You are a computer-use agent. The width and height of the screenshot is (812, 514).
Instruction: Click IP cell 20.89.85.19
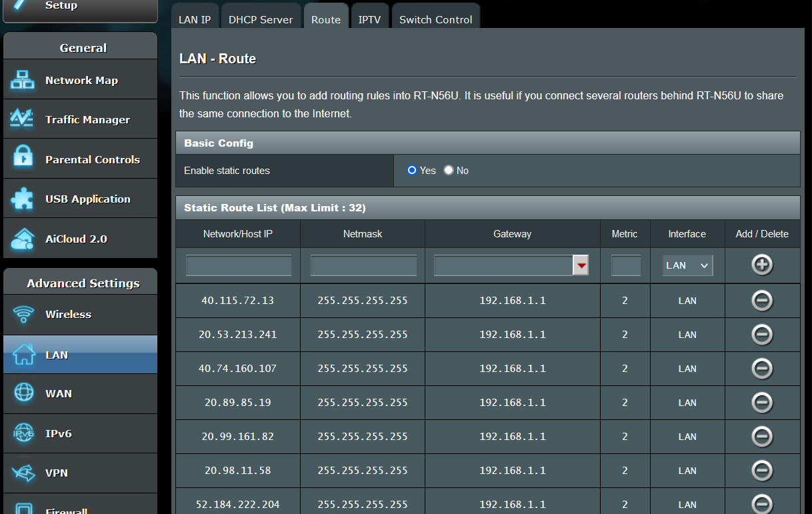238,403
